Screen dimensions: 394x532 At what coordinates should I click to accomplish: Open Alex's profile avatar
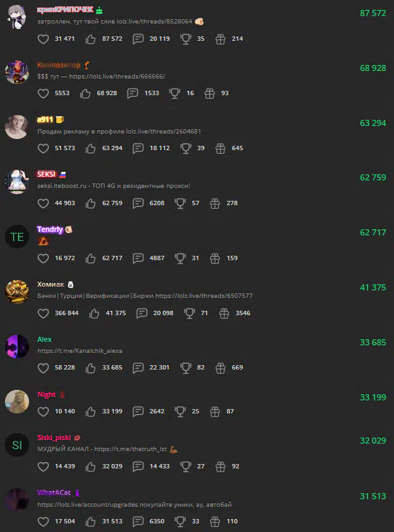[17, 347]
